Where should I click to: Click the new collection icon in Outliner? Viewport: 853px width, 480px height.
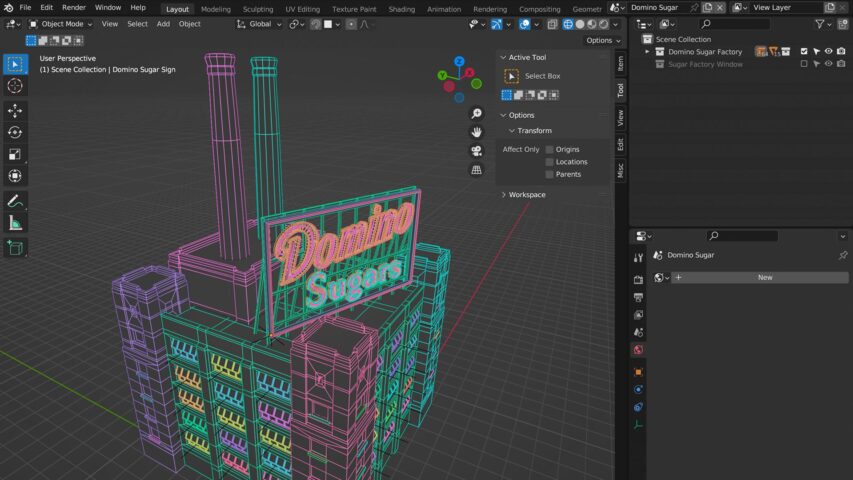point(843,24)
